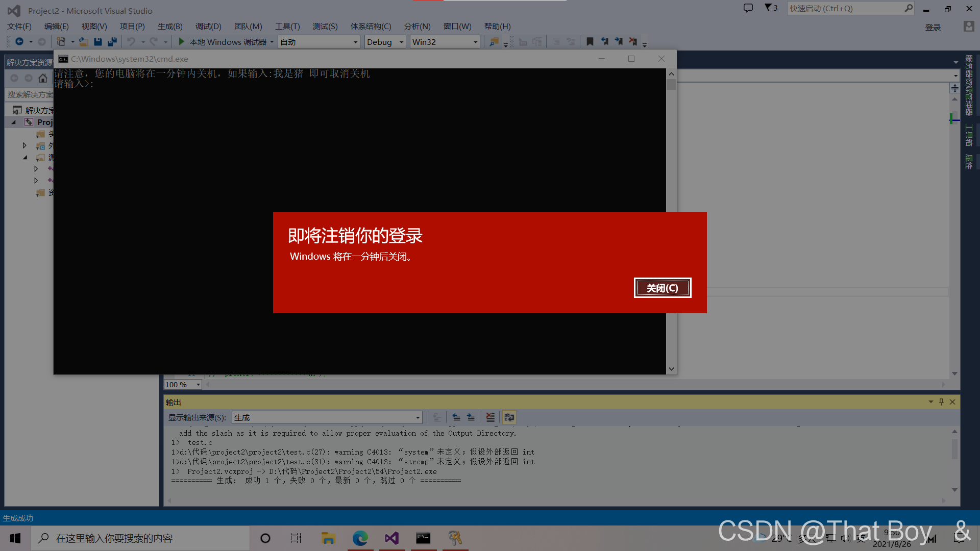Viewport: 980px width, 551px height.
Task: Click the navigate backward arrow icon
Action: pyautogui.click(x=19, y=42)
